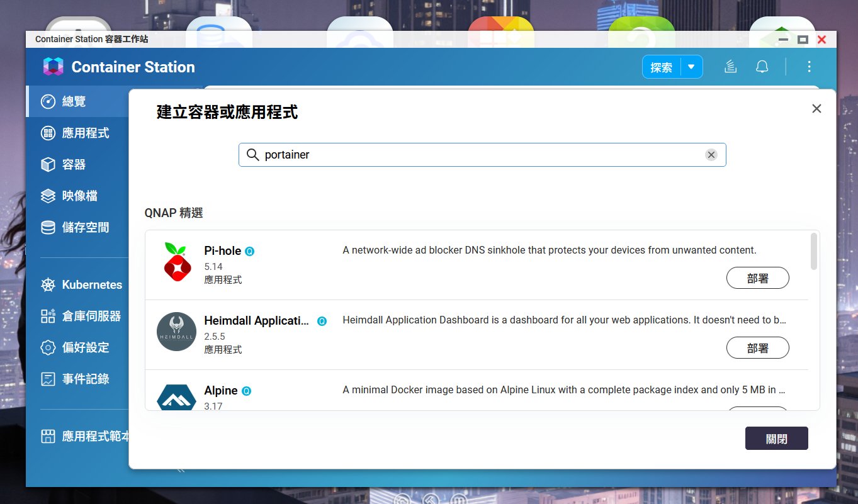The height and width of the screenshot is (504, 858).
Task: Open 事件記錄 event logs page
Action: coord(77,379)
